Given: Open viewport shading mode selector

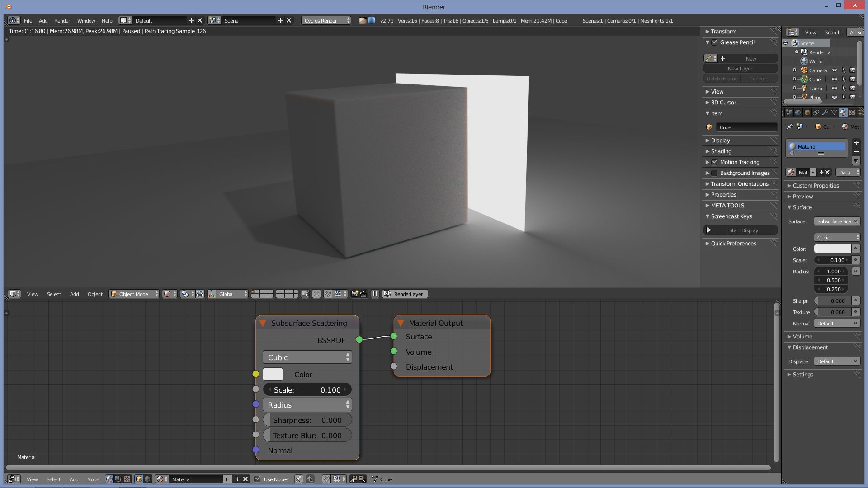Looking at the screenshot, I should click(170, 294).
